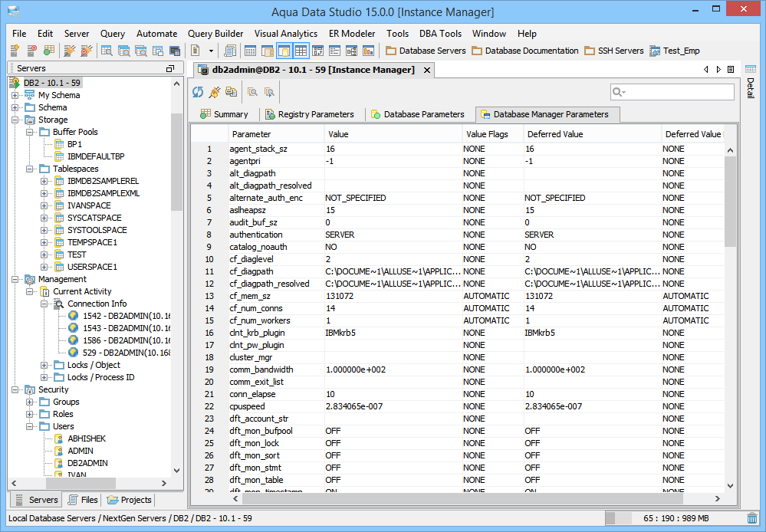Collapse the Buffer Pools node
Viewport: 766px width, 532px height.
tap(30, 132)
